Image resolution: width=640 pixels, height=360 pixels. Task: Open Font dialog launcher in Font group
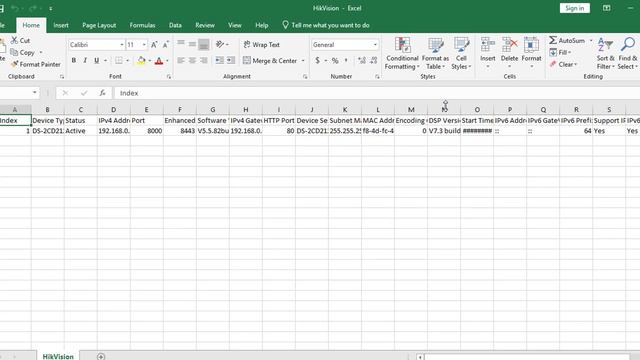[169, 76]
